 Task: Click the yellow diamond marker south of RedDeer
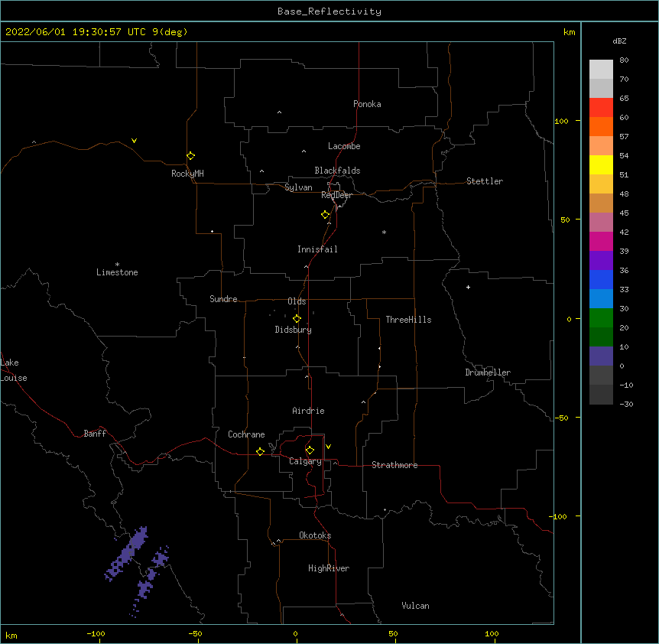326,215
